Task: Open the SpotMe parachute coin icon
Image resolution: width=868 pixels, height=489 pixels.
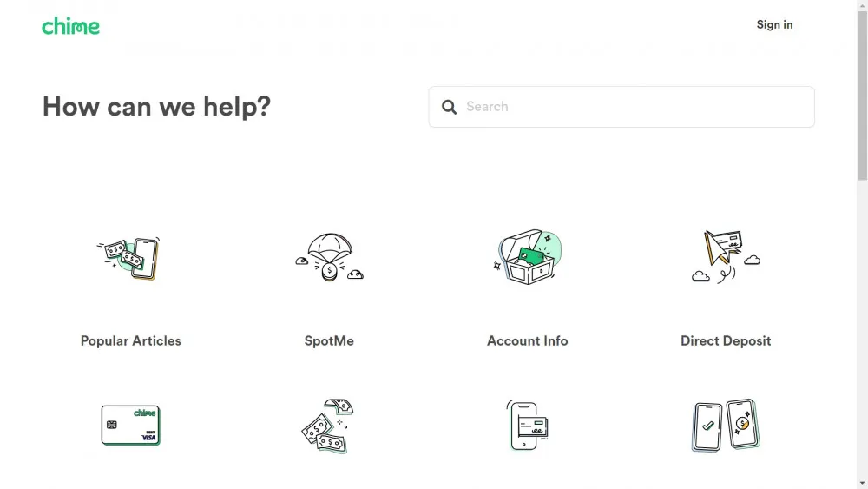Action: coord(329,257)
